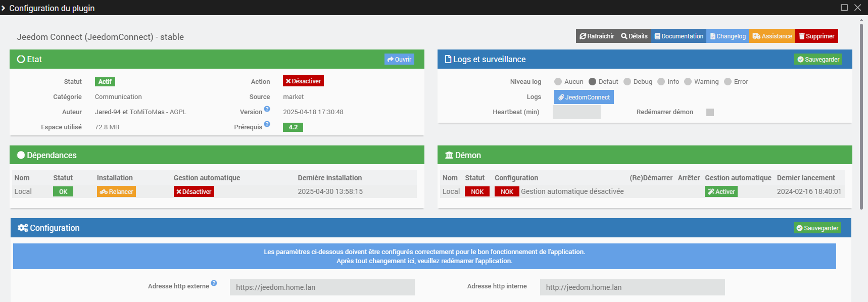
Task: Click the Configuration gears icon
Action: point(23,228)
